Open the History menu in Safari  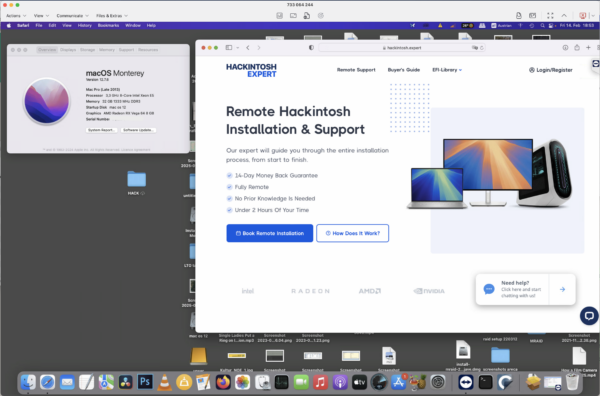[85, 26]
